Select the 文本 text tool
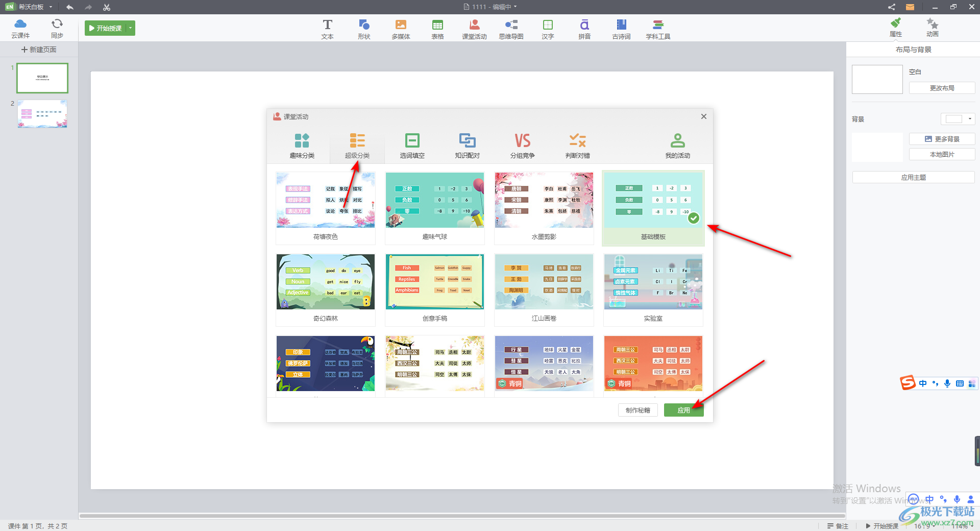The width and height of the screenshot is (980, 531). coord(328,29)
